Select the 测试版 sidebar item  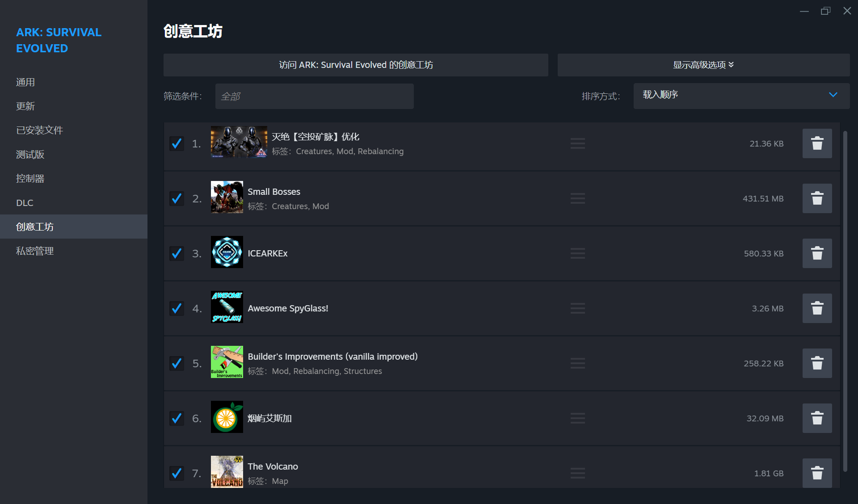click(x=74, y=155)
